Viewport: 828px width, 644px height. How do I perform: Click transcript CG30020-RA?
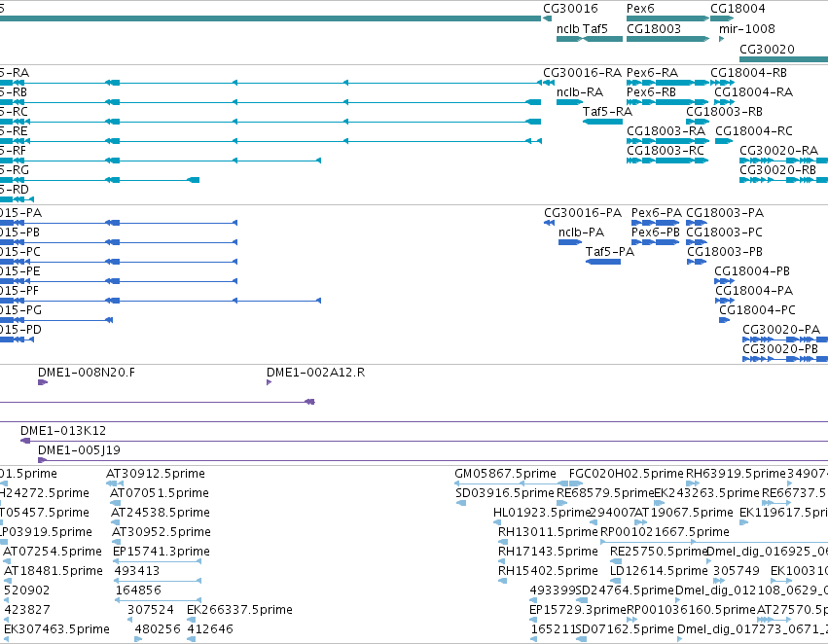click(778, 151)
